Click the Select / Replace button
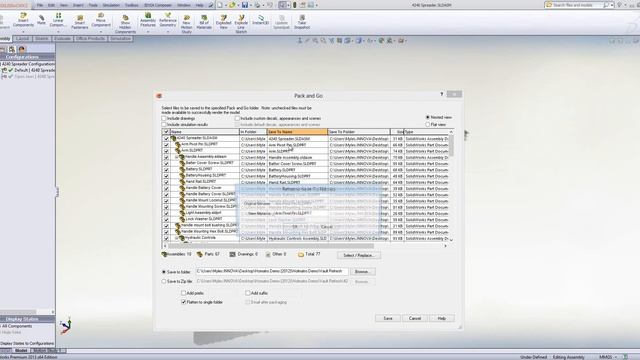The height and width of the screenshot is (360, 640). pyautogui.click(x=359, y=255)
